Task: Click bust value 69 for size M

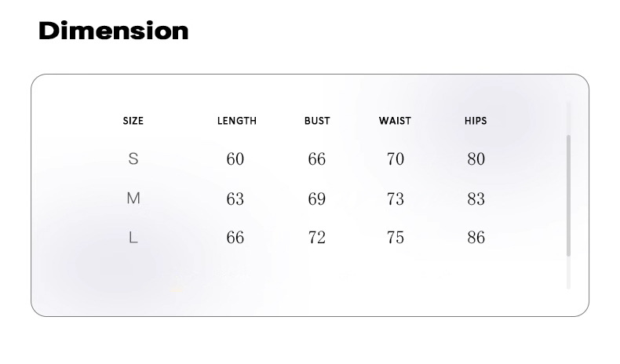Action: [316, 199]
